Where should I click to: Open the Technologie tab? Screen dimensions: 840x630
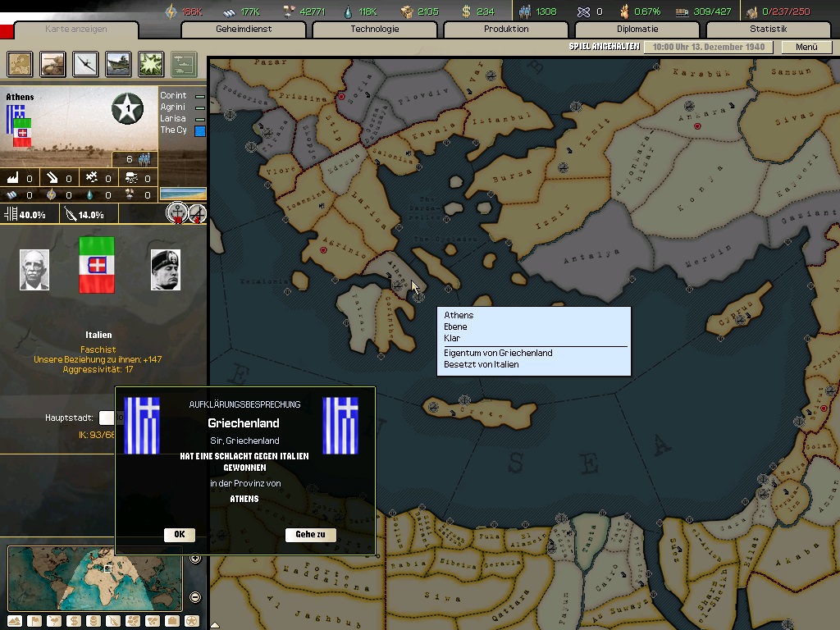(375, 30)
